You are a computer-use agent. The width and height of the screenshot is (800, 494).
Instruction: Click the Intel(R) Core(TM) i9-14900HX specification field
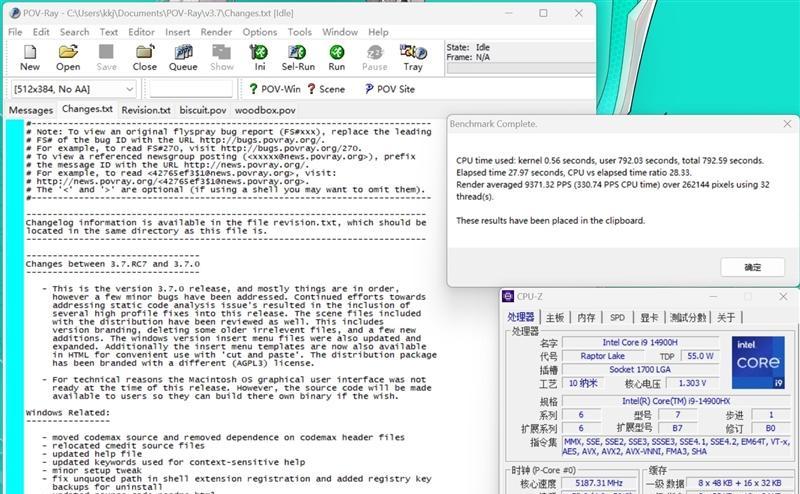pos(676,401)
